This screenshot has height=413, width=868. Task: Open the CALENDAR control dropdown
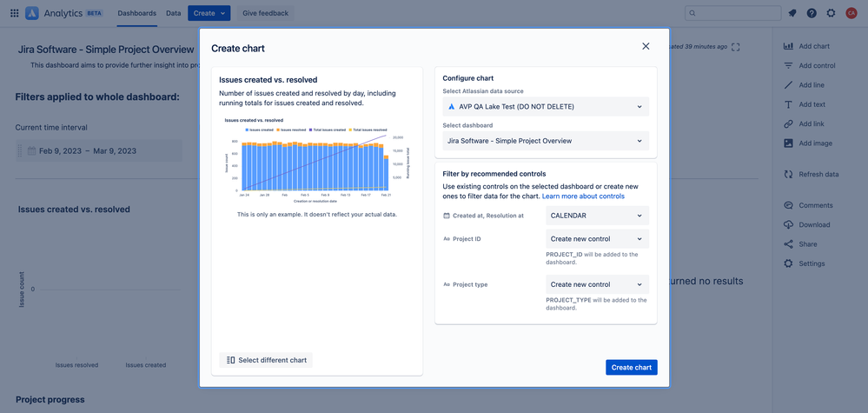click(x=597, y=216)
